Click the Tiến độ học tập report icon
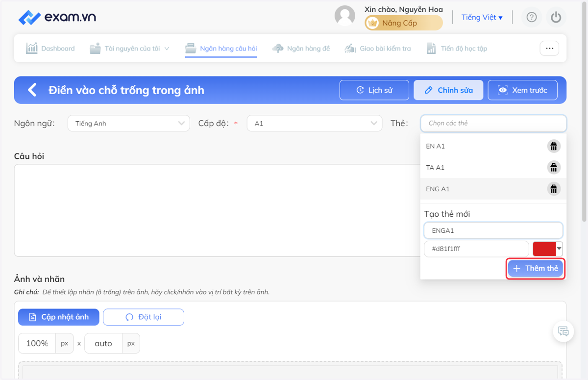This screenshot has width=588, height=380. coord(431,48)
